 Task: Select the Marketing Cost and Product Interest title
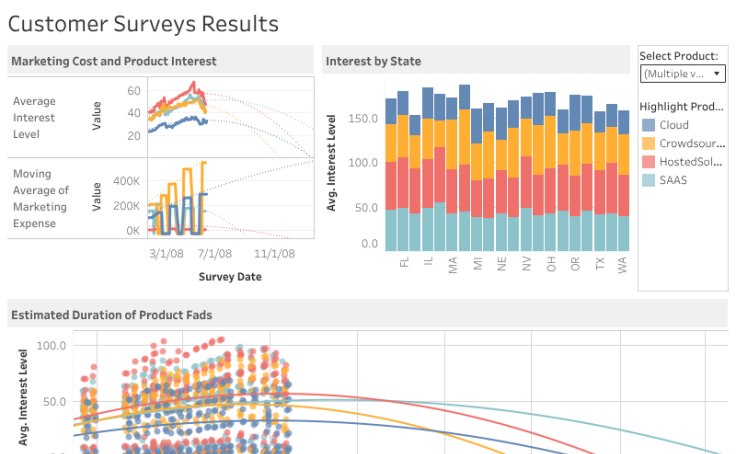(114, 61)
